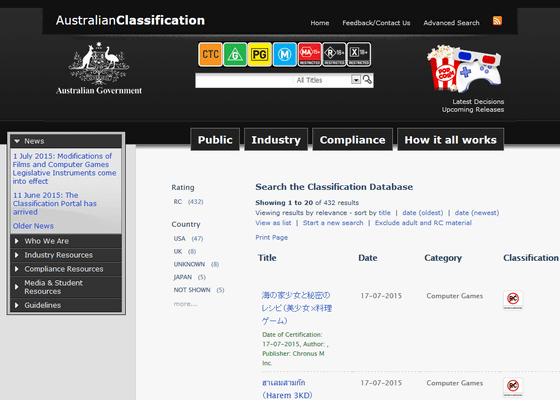The image size is (560, 400).
Task: Go to Home in the top menu
Action: [x=320, y=23]
